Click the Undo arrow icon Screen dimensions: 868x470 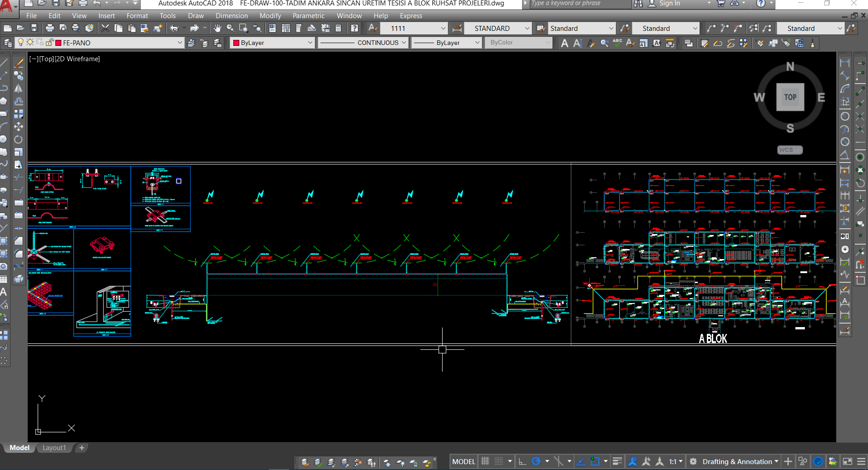[x=174, y=28]
